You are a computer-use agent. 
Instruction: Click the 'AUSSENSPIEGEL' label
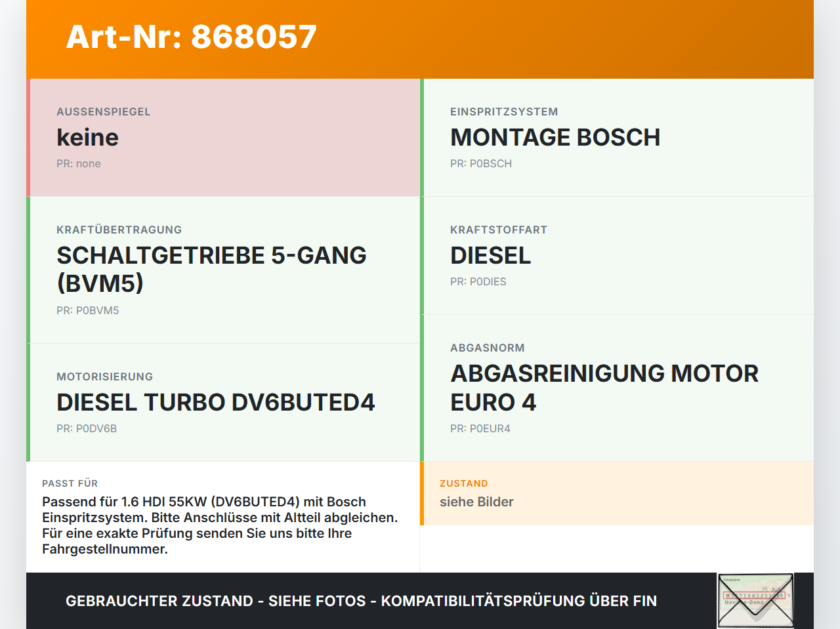104,112
